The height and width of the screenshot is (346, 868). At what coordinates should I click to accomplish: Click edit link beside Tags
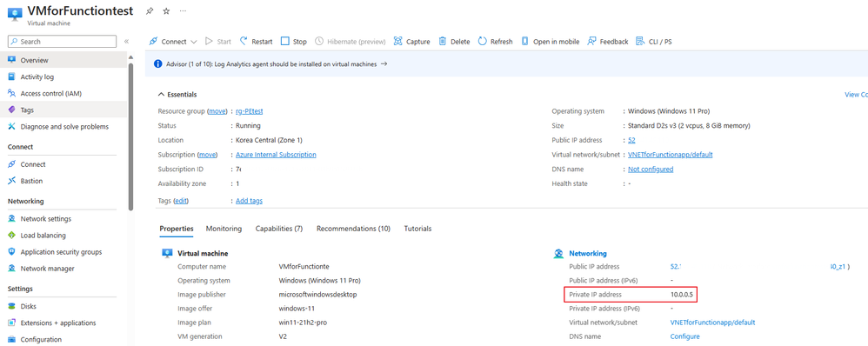(x=181, y=201)
